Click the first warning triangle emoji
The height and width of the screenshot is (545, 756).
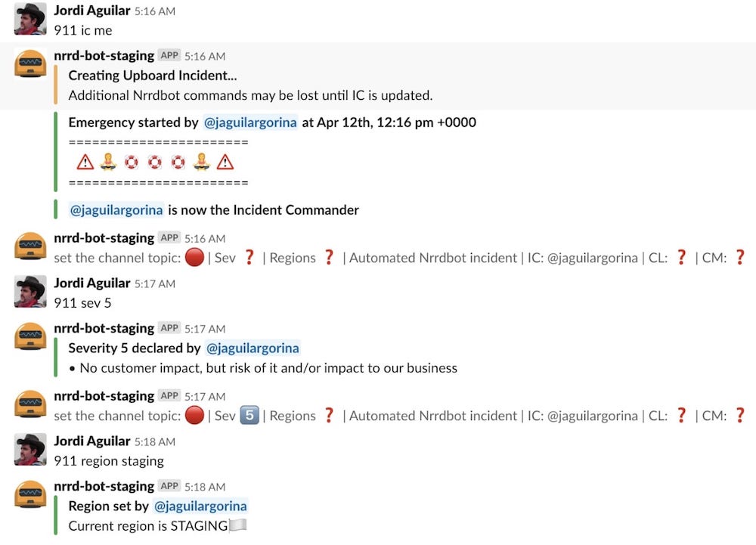coord(85,163)
